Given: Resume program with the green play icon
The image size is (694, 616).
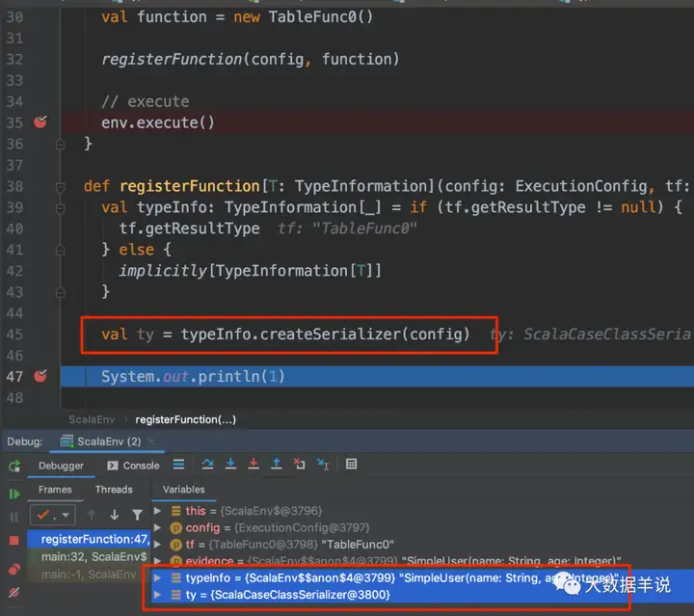Looking at the screenshot, I should 14,494.
